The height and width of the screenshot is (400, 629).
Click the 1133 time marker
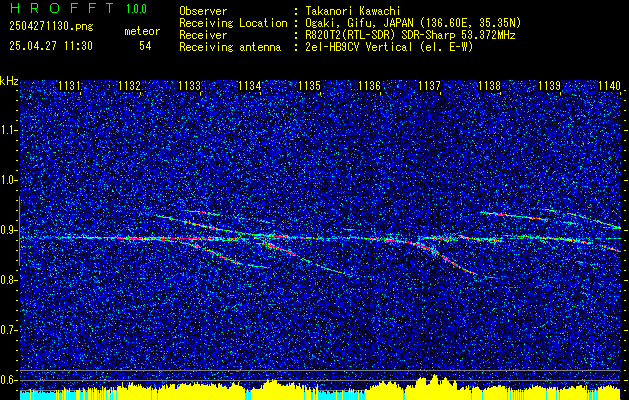coord(189,86)
